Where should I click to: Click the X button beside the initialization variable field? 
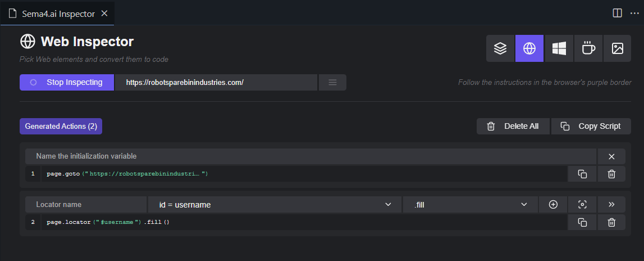[611, 156]
